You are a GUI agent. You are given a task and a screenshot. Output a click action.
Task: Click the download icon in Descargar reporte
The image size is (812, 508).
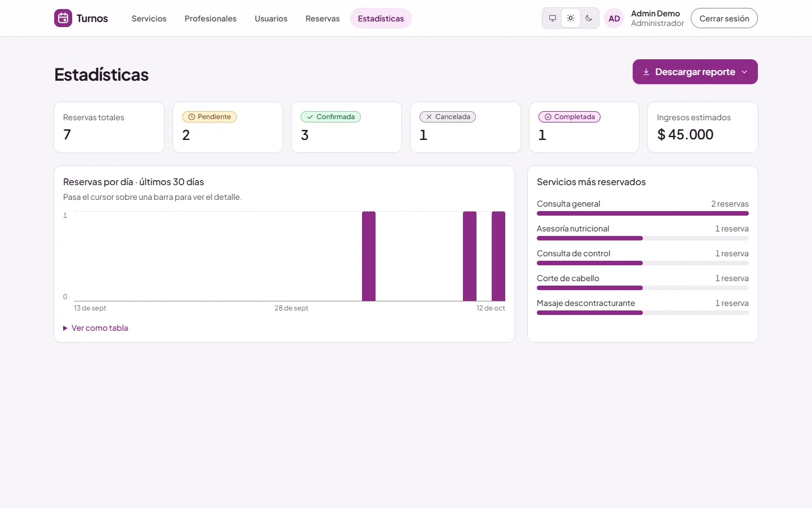(646, 72)
